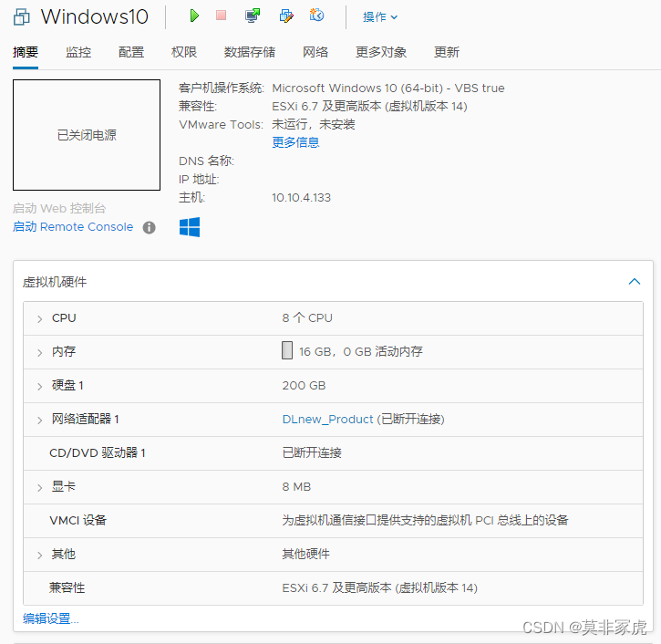Click the red power off stop icon
The height and width of the screenshot is (644, 661).
pos(221,16)
